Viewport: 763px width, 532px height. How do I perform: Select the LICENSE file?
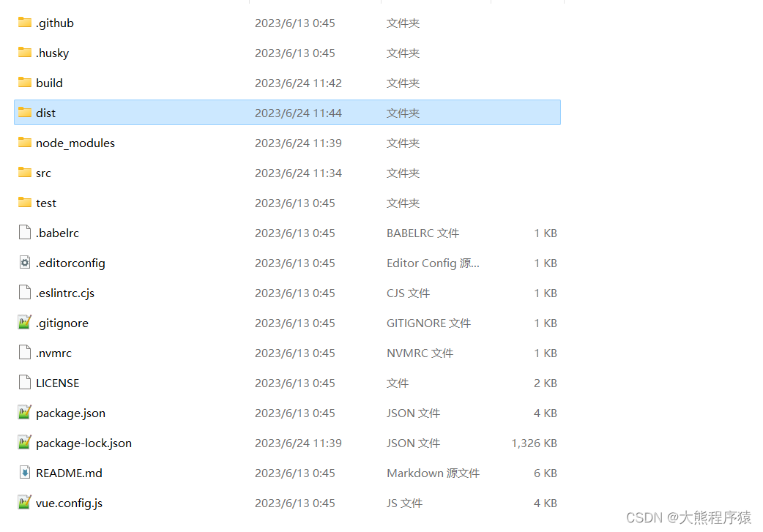(x=58, y=383)
